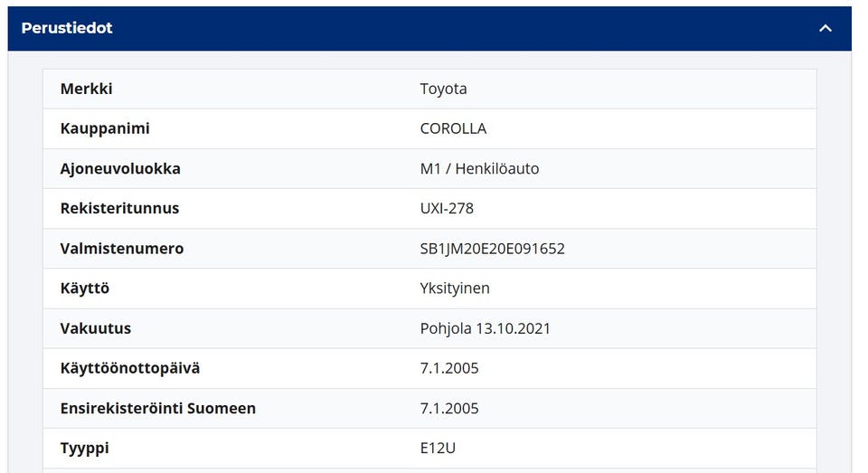The width and height of the screenshot is (868, 473).
Task: Click the Käyttöönottopäivä label
Action: [x=130, y=367]
